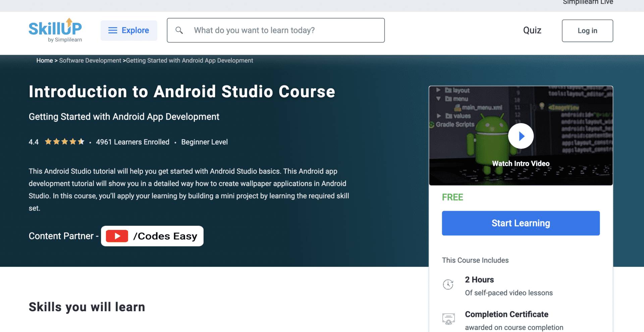The width and height of the screenshot is (644, 332).
Task: Navigate to Home via the breadcrumb
Action: pyautogui.click(x=45, y=60)
